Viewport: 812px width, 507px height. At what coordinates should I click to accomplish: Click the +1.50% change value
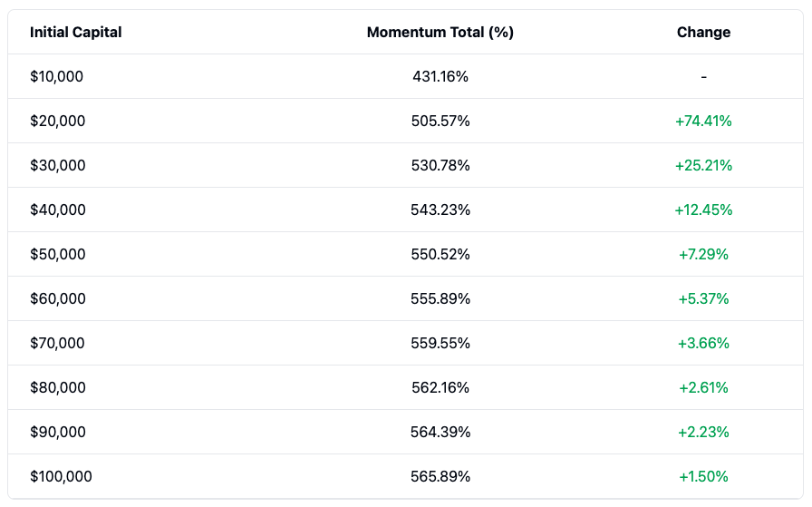tap(703, 477)
